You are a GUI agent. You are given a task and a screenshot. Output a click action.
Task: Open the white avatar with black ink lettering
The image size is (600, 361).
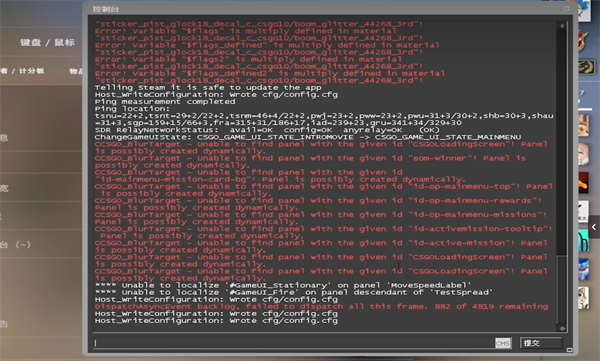point(583,212)
